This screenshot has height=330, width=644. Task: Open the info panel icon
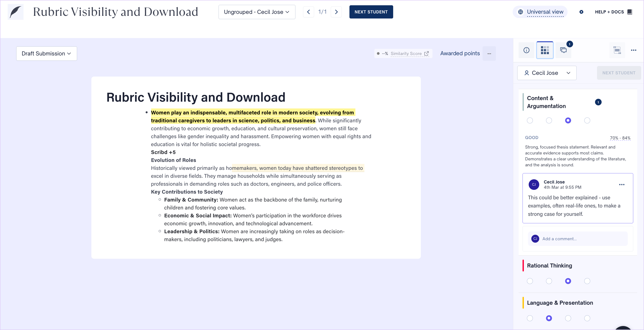point(526,50)
